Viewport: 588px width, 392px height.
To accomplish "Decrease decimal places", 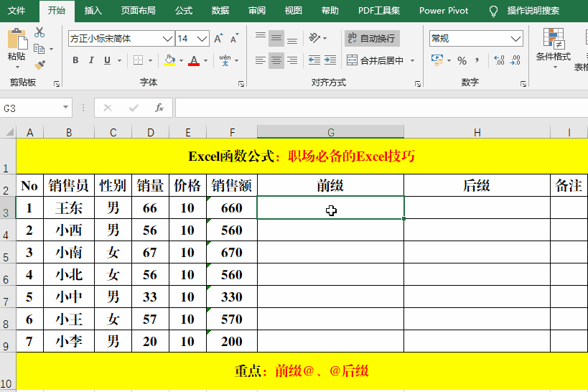I will coord(515,60).
